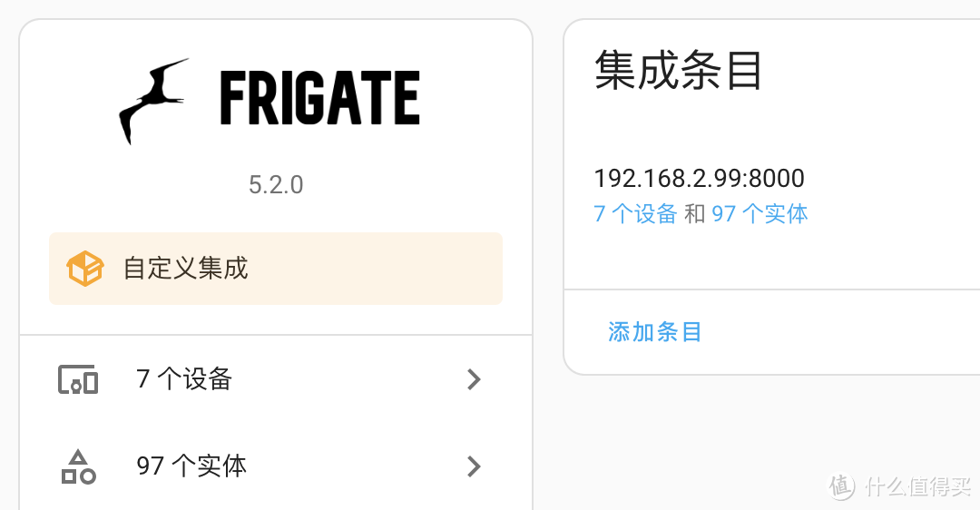
Task: Expand the chevron on 97 个实体 row
Action: [473, 466]
